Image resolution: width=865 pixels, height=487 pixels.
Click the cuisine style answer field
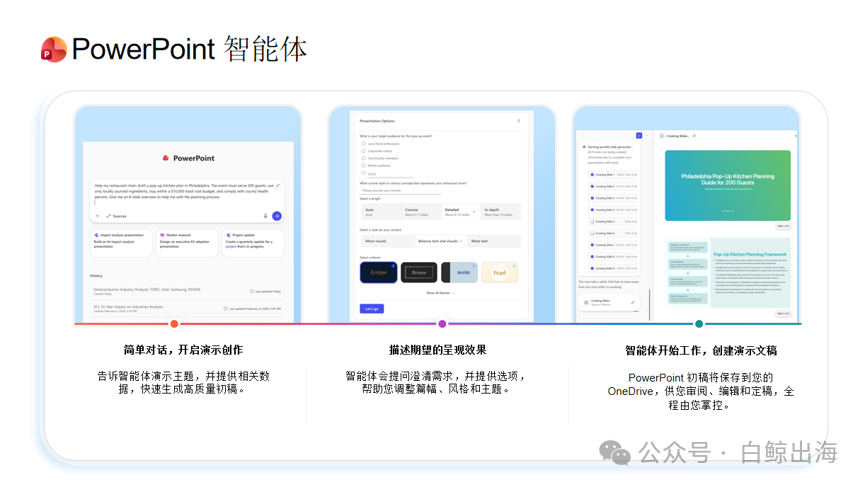[x=401, y=190]
